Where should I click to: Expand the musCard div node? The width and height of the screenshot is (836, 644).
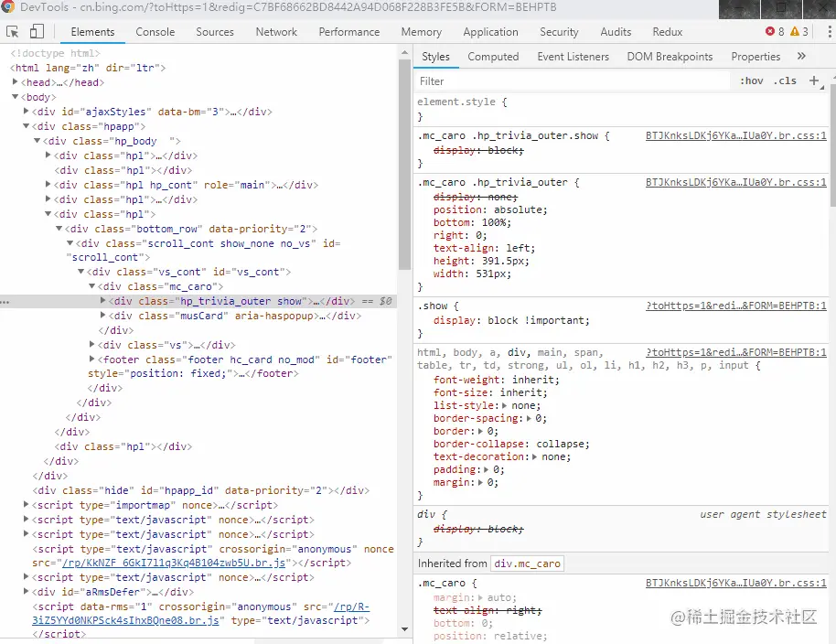pos(103,315)
